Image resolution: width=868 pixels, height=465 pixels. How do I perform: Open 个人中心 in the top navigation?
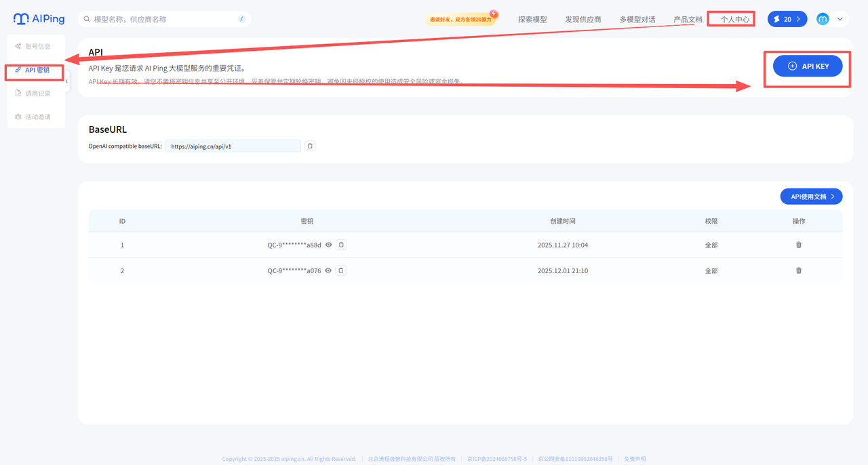(735, 20)
